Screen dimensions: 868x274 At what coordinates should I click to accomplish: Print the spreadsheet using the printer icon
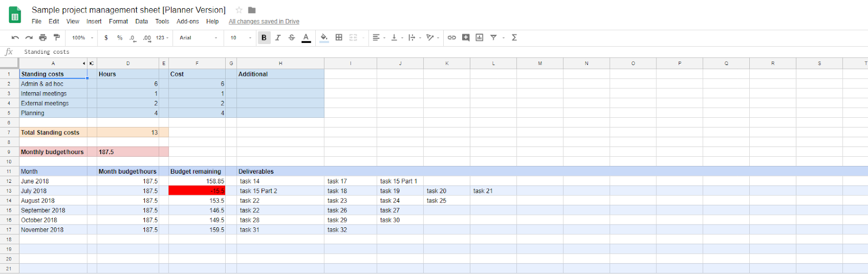43,37
